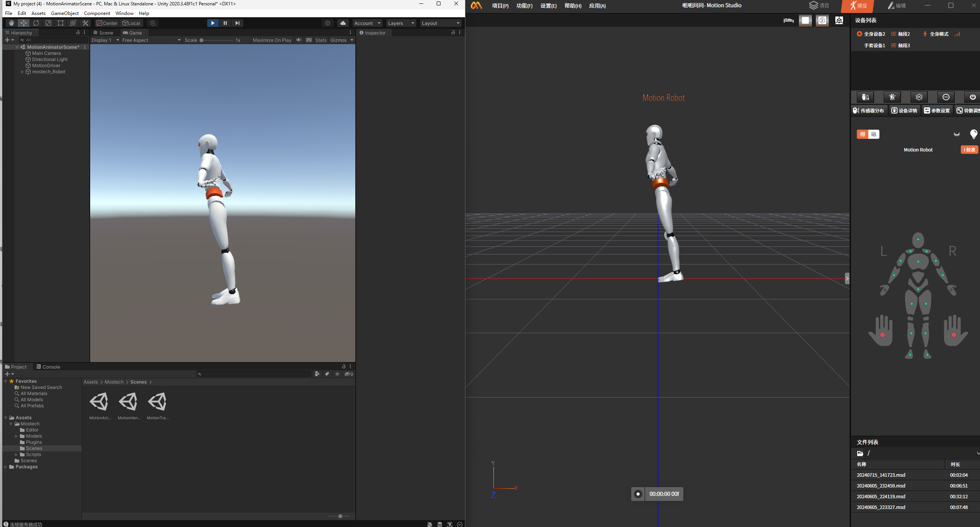The width and height of the screenshot is (980, 527).
Task: Toggle Maximize On Play
Action: 272,40
